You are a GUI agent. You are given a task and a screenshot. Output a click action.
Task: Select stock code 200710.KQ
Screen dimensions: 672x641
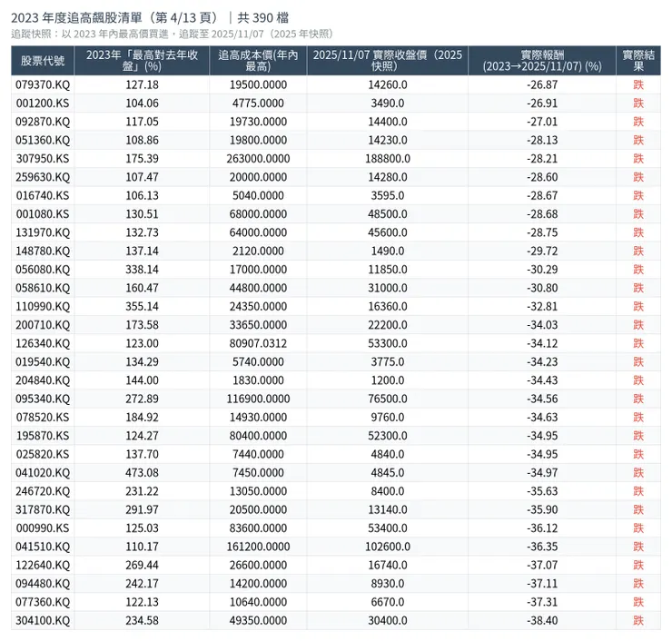pos(43,325)
